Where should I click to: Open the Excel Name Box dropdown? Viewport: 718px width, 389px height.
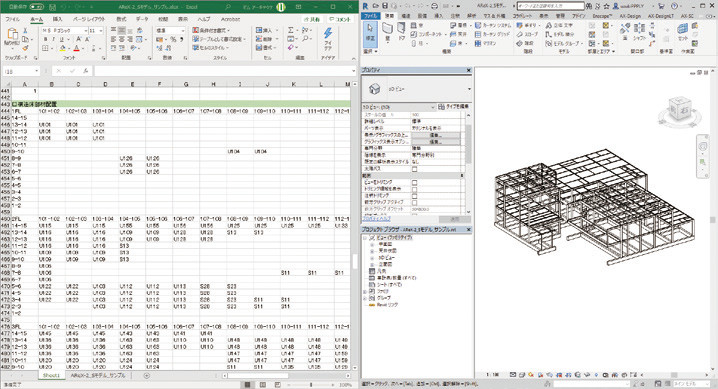point(36,71)
